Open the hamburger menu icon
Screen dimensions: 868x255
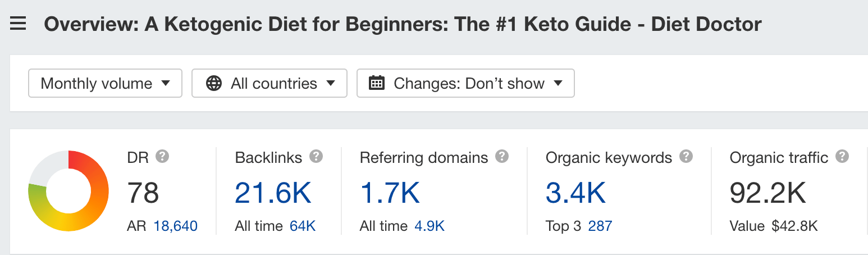18,24
